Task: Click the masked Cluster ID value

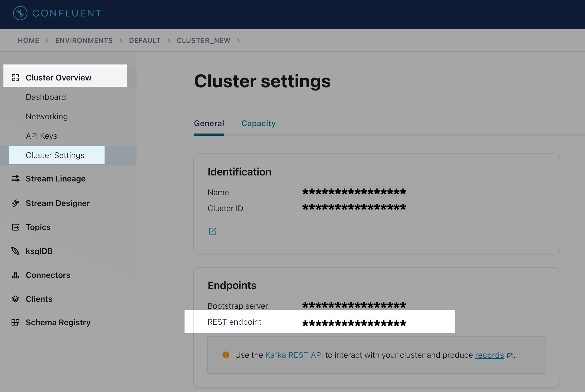Action: point(354,207)
